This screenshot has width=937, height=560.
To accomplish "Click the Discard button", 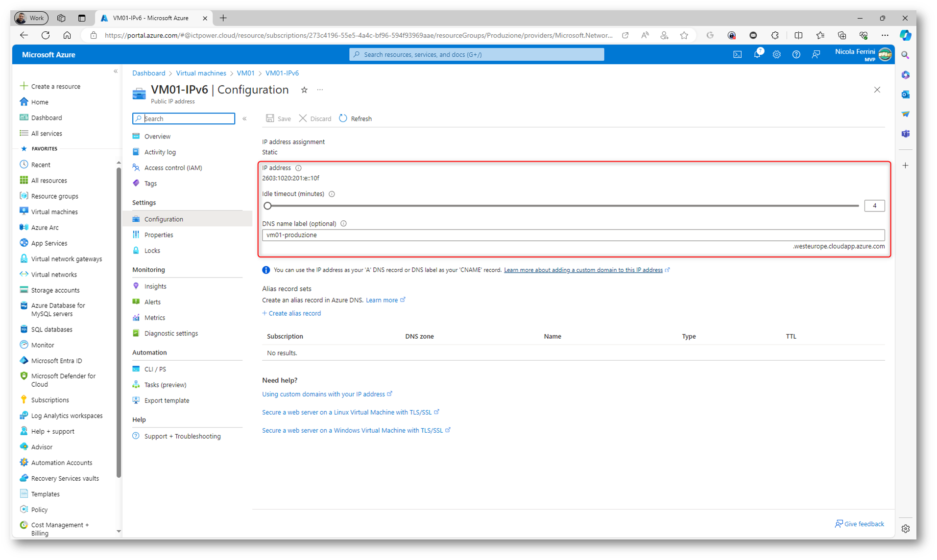I will [315, 118].
